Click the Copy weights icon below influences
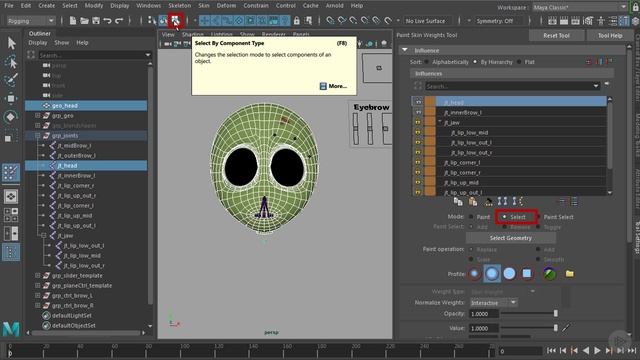Viewport: 640px width, 360px height. point(458,201)
